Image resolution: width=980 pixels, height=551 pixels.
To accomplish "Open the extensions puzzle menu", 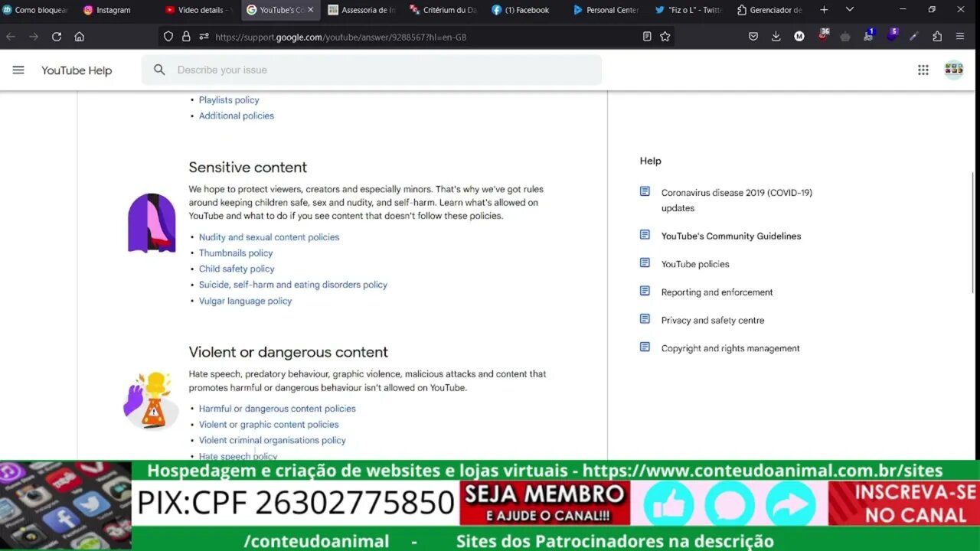I will pyautogui.click(x=937, y=37).
